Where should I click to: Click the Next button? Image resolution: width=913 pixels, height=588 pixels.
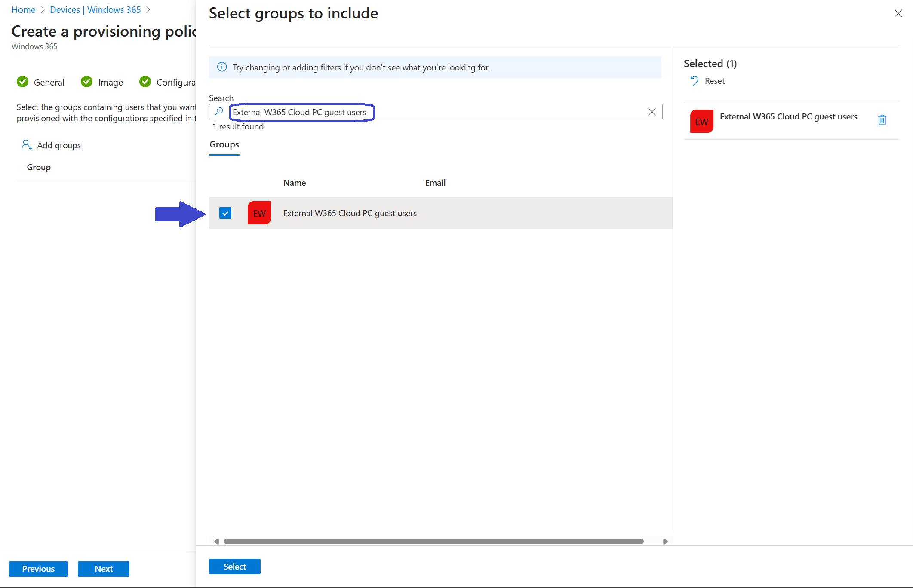[x=103, y=569]
